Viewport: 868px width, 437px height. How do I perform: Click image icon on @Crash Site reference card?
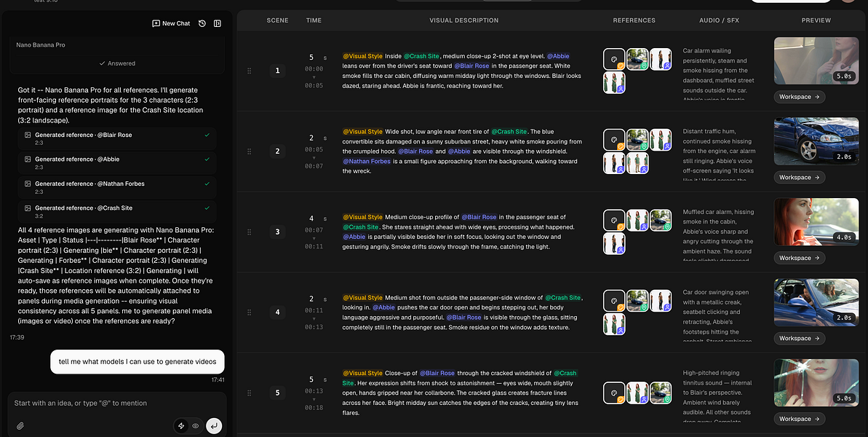coord(28,208)
